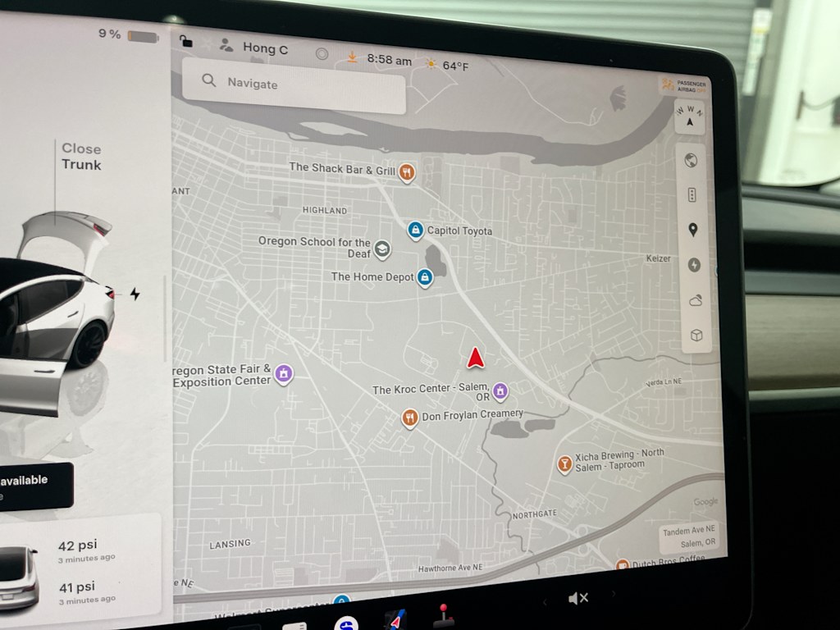Viewport: 840px width, 630px height.
Task: Select Oregon School for the Deaf pin
Action: (382, 249)
